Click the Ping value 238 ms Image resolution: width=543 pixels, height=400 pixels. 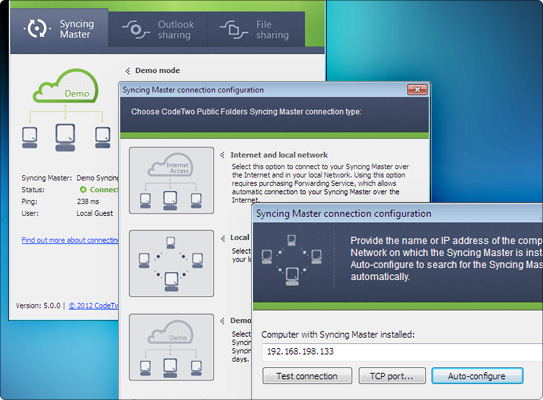click(88, 202)
